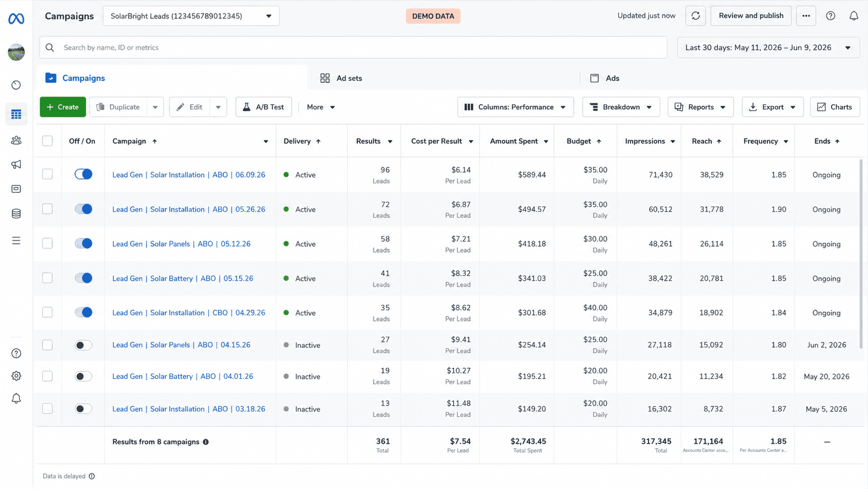Turn on Solar Panels ABO 04.15.26 campaign toggle
Image resolution: width=868 pixels, height=489 pixels.
pos(83,345)
